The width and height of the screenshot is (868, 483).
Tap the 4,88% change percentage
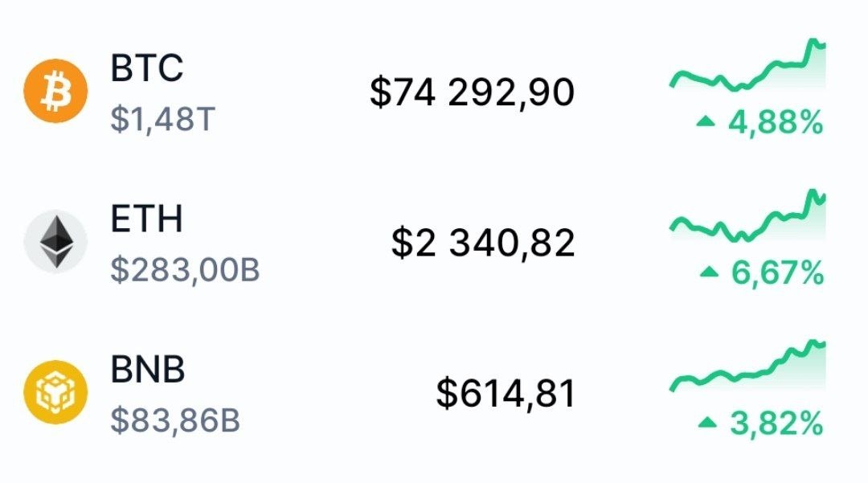pyautogui.click(x=776, y=123)
